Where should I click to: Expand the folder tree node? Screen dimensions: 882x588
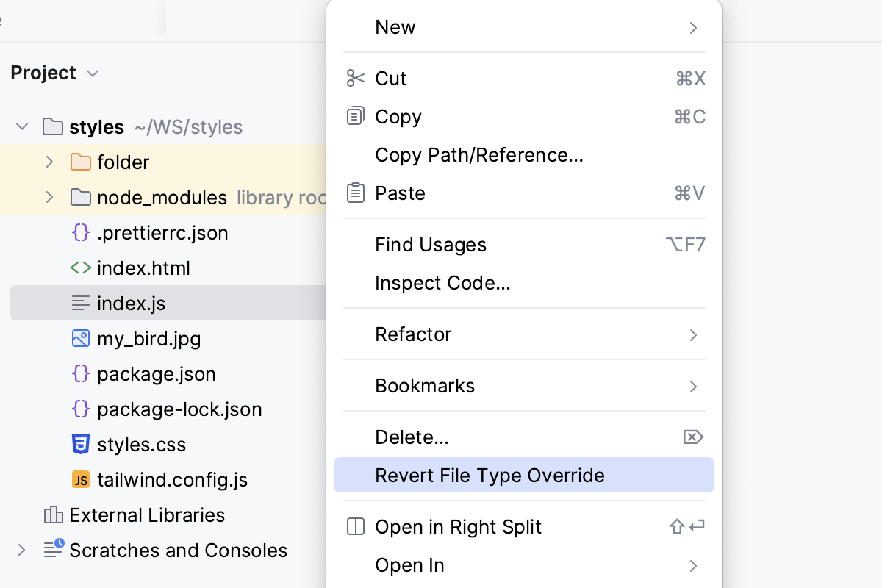click(x=49, y=162)
